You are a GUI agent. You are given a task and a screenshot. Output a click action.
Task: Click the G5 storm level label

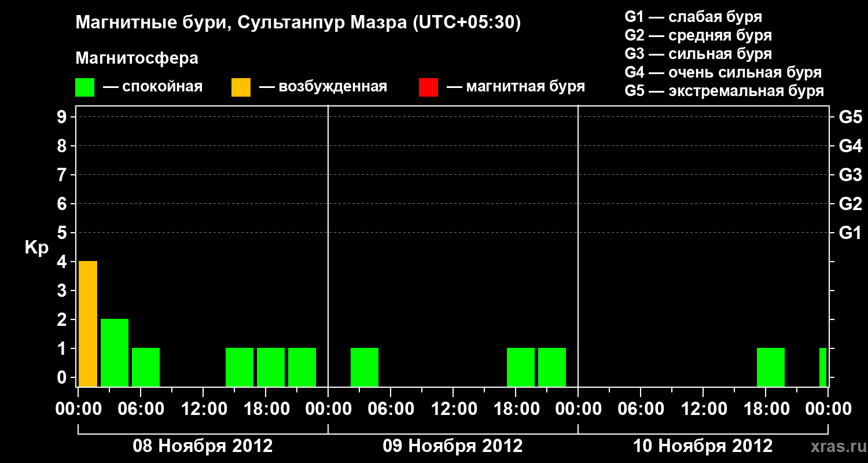tap(850, 117)
